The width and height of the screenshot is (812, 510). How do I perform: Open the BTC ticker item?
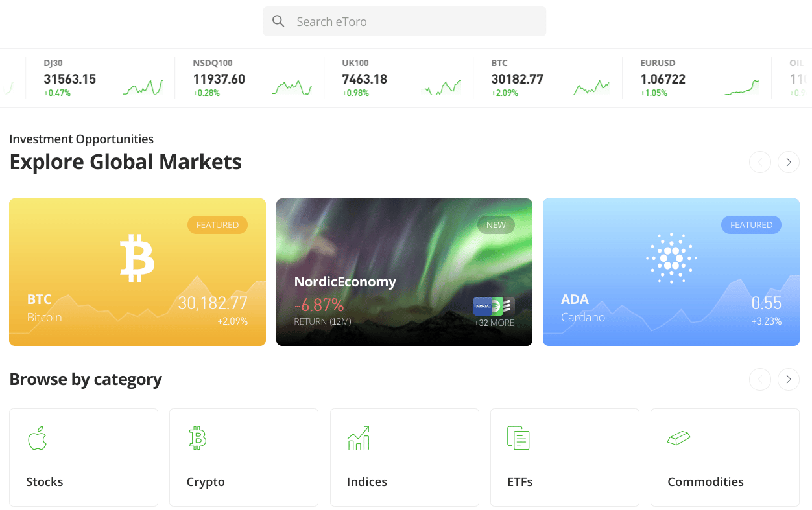[x=548, y=78]
